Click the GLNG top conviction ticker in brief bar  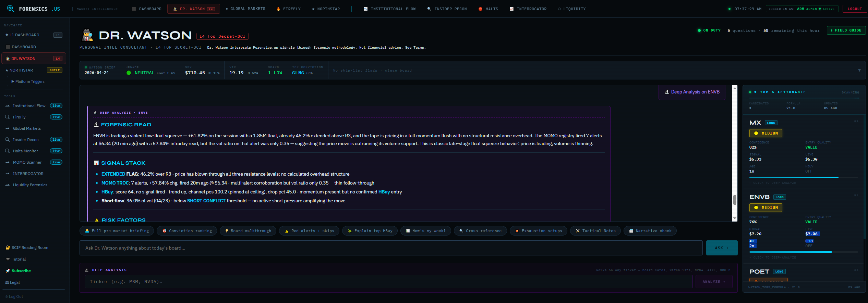click(298, 73)
